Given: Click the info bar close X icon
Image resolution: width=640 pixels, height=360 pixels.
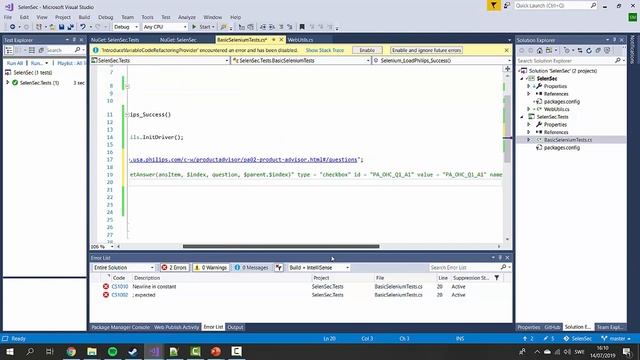Looking at the screenshot, I should click(507, 50).
